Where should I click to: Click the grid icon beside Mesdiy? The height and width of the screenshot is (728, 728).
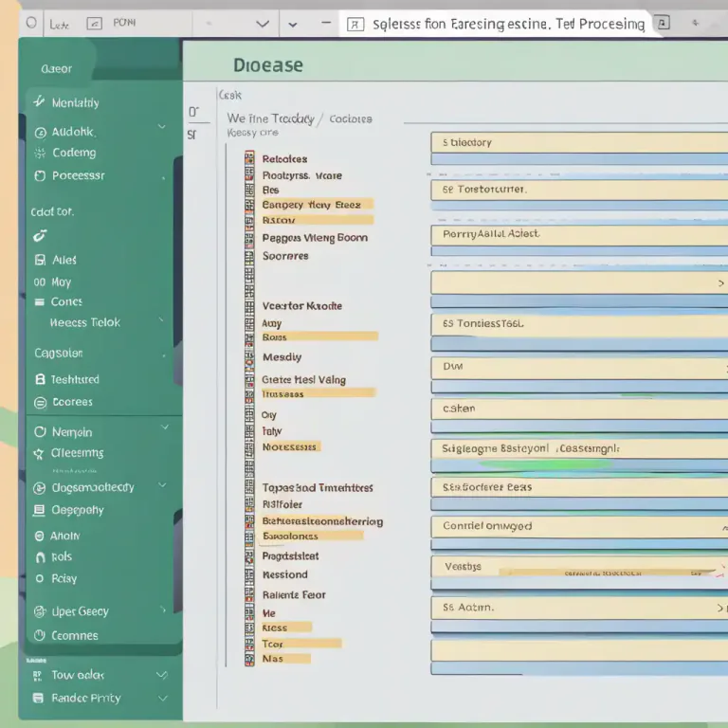click(x=249, y=357)
